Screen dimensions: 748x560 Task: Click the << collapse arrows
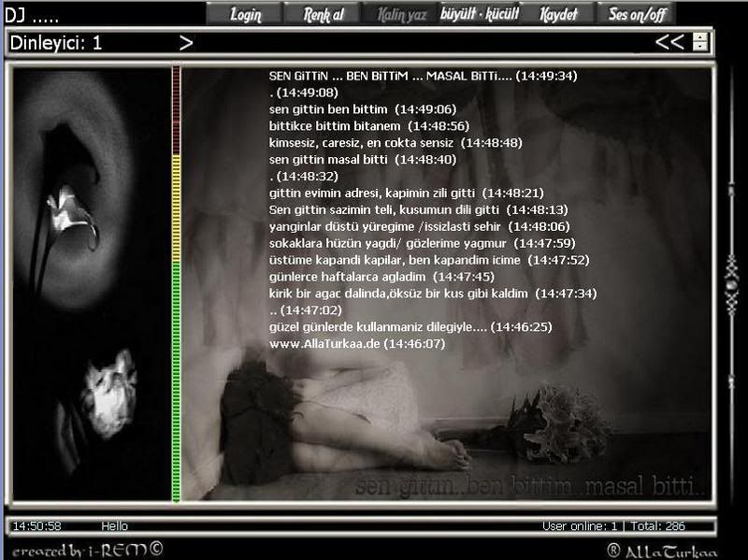tap(669, 42)
